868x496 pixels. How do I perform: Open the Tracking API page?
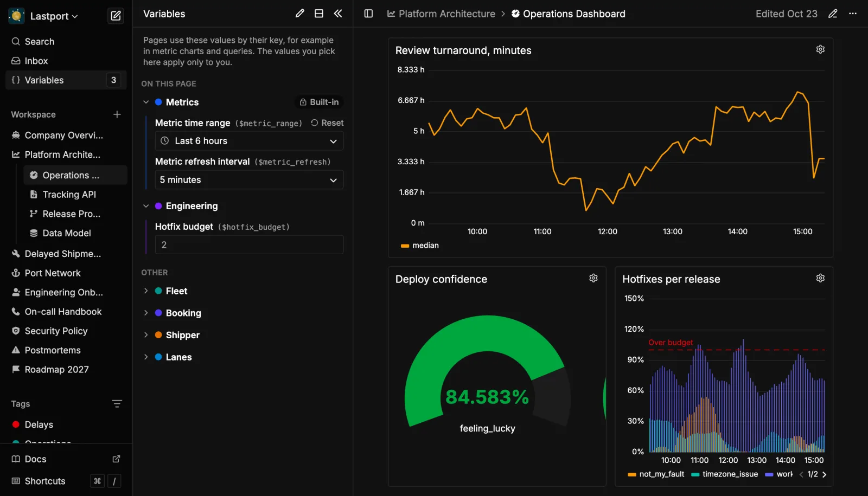(x=75, y=195)
